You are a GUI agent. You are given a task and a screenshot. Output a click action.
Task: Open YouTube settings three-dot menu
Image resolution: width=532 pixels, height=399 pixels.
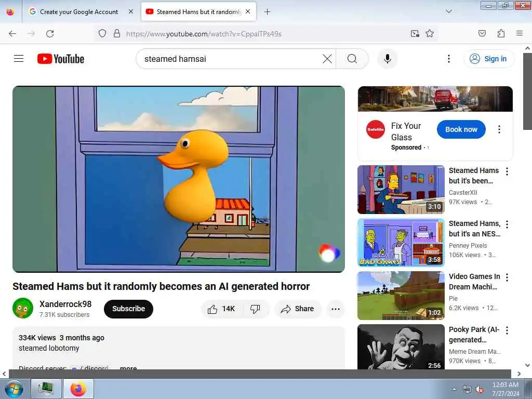[448, 59]
